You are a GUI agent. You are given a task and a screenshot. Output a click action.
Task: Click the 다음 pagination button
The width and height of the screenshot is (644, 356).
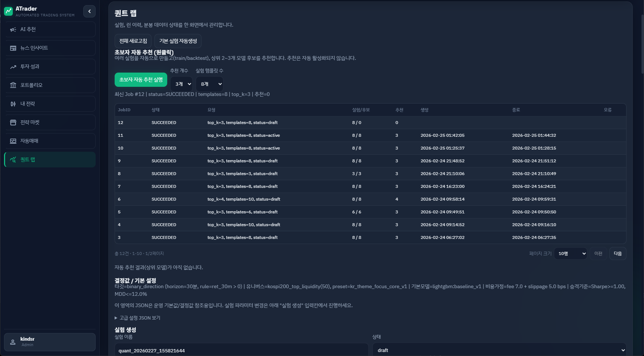pos(618,254)
